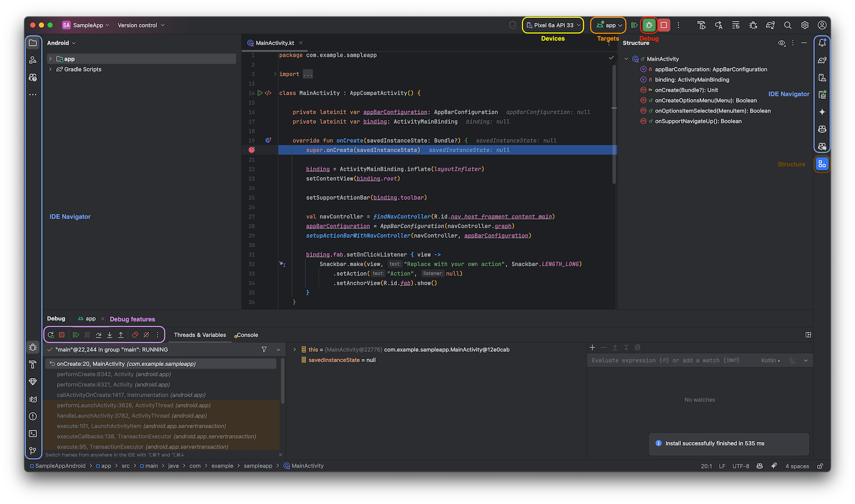Click Step Into in Debug toolbar
The width and height of the screenshot is (855, 504).
tap(110, 335)
